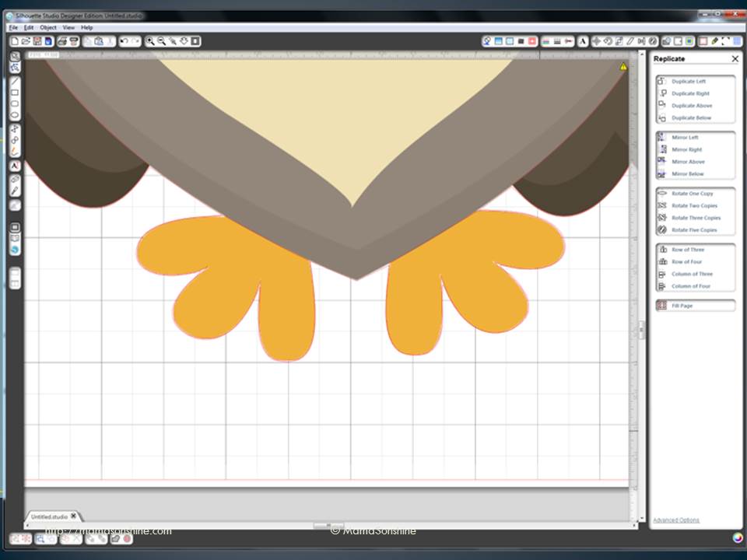This screenshot has width=747, height=560.
Task: Pick the Eraser tool
Action: click(15, 180)
